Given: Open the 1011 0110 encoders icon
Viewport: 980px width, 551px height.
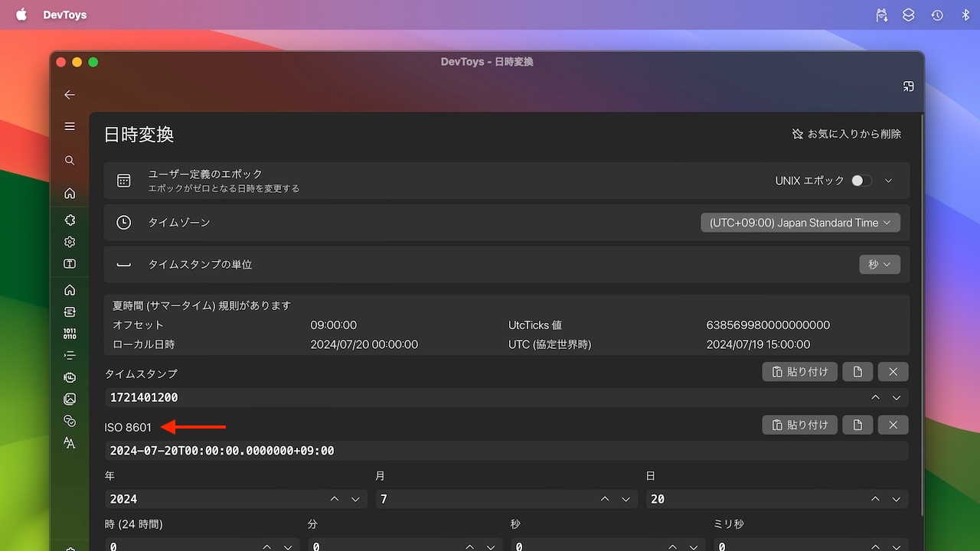Looking at the screenshot, I should 70,334.
